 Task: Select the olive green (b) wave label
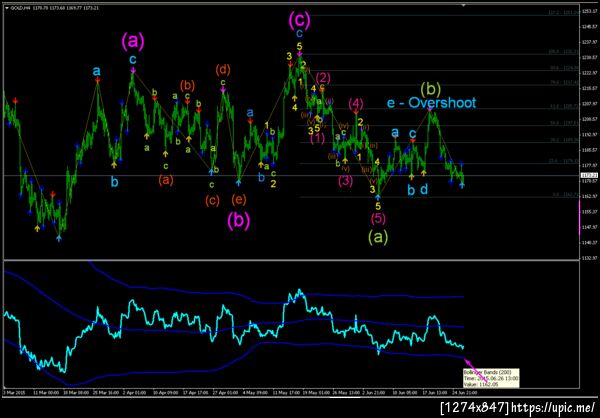pyautogui.click(x=430, y=89)
